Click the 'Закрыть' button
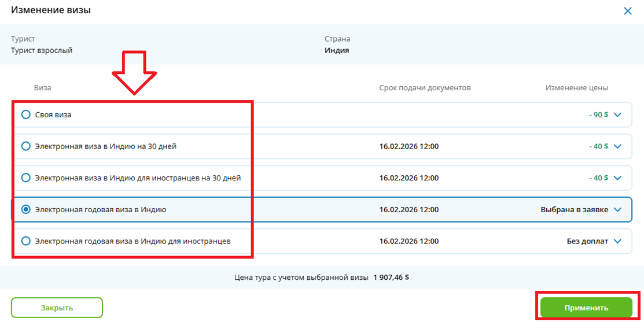This screenshot has height=322, width=644. point(57,308)
